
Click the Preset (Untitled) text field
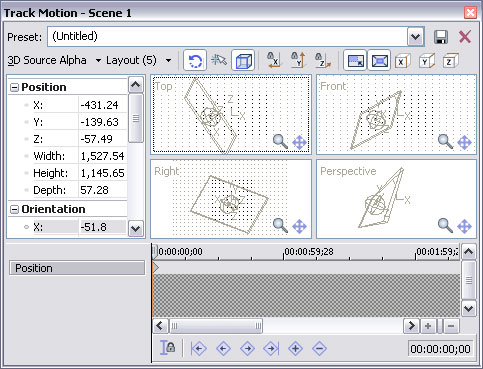point(228,37)
